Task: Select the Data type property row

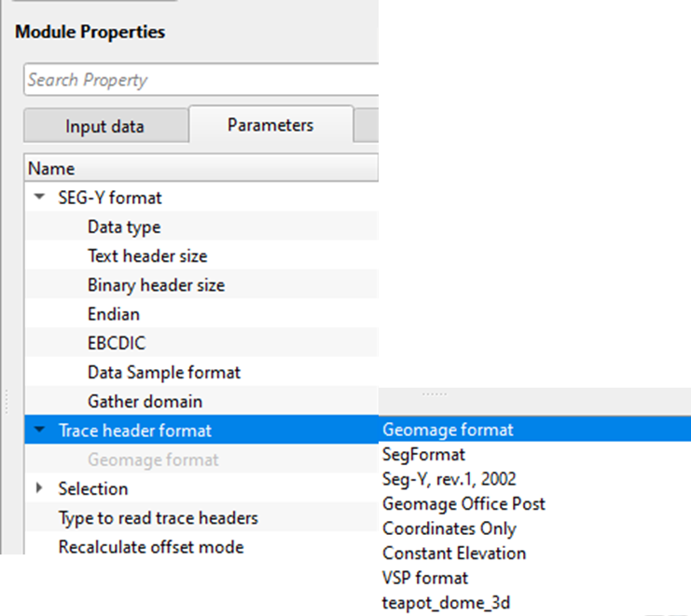Action: point(124,226)
